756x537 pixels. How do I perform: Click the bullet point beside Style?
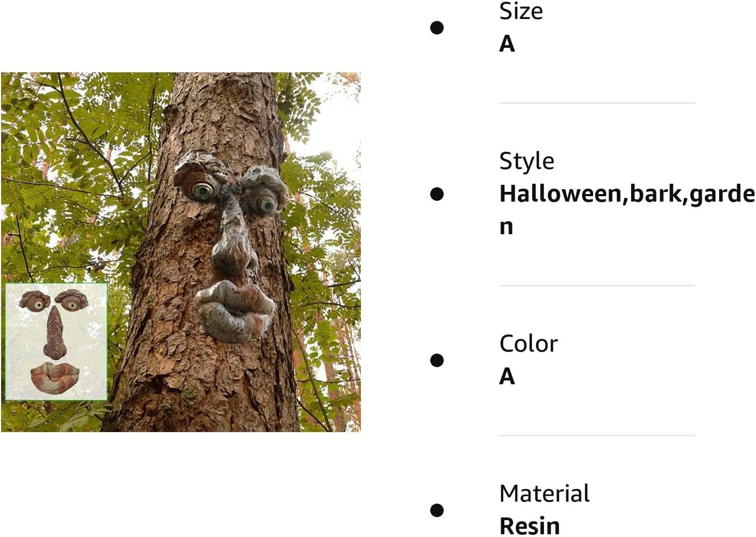(x=437, y=194)
